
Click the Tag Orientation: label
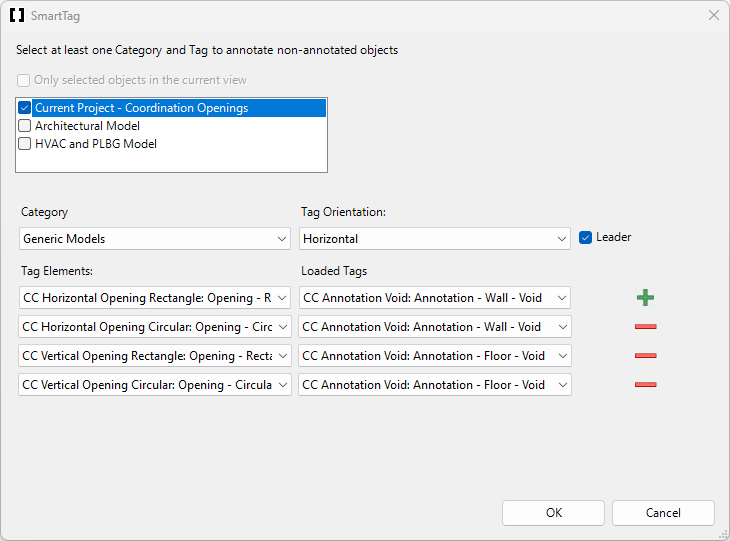tap(343, 212)
